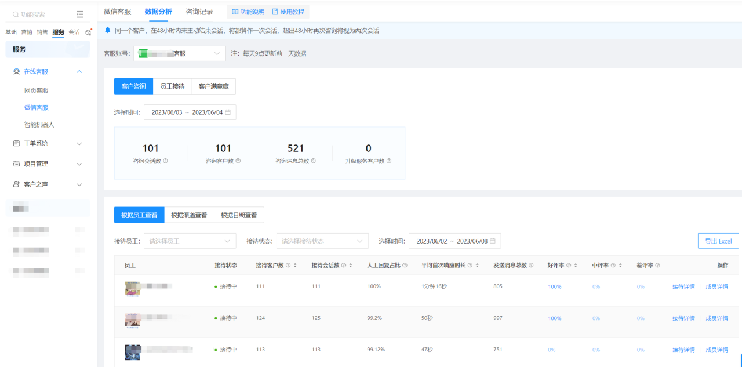Screen dimensions: 742x367
Task: Switch to the view by date tab
Action: pos(239,215)
